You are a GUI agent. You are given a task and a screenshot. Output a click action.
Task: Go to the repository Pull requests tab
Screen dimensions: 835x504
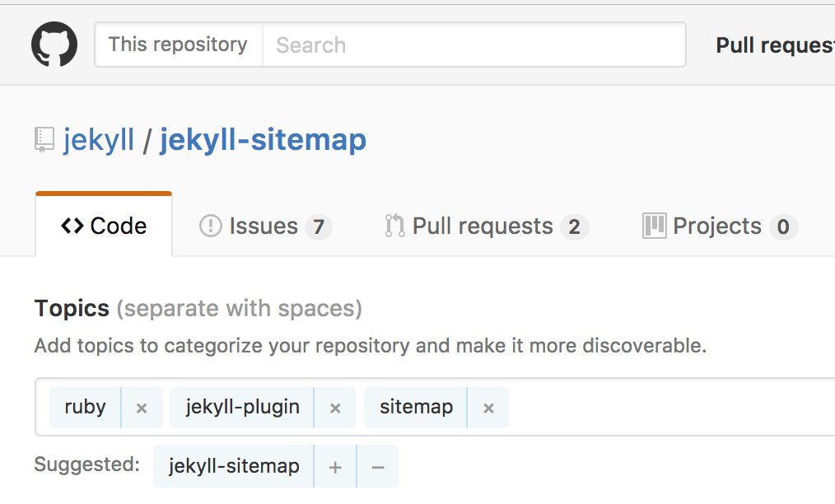tap(486, 226)
